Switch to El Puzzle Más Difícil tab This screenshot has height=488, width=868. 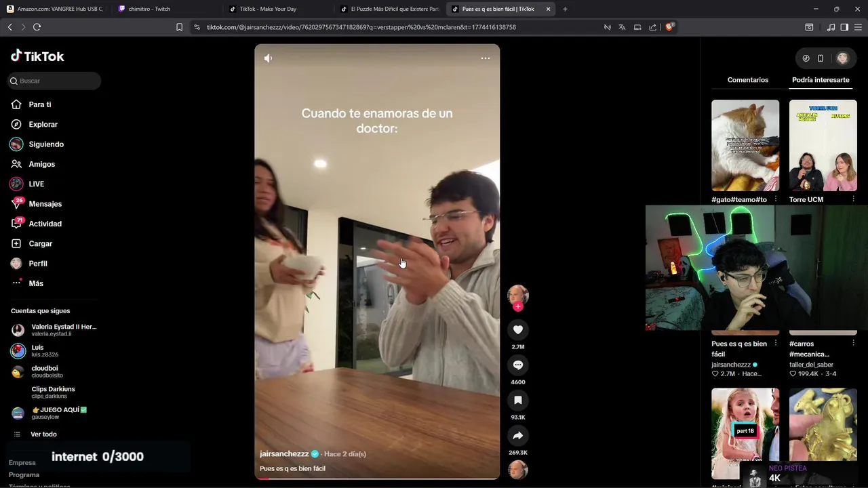[390, 9]
